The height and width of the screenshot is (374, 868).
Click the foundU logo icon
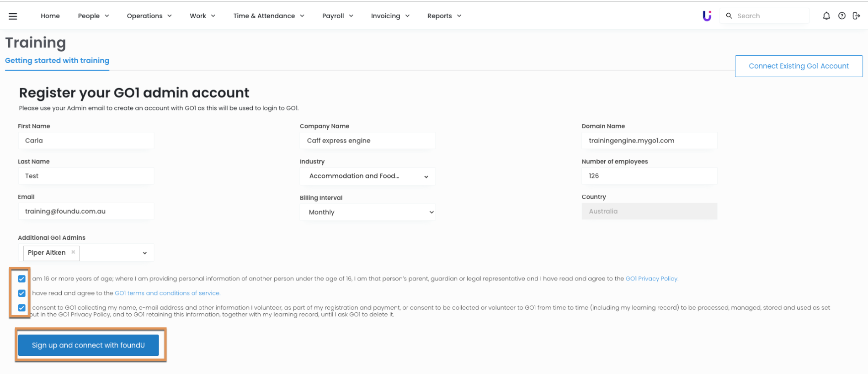(x=707, y=16)
